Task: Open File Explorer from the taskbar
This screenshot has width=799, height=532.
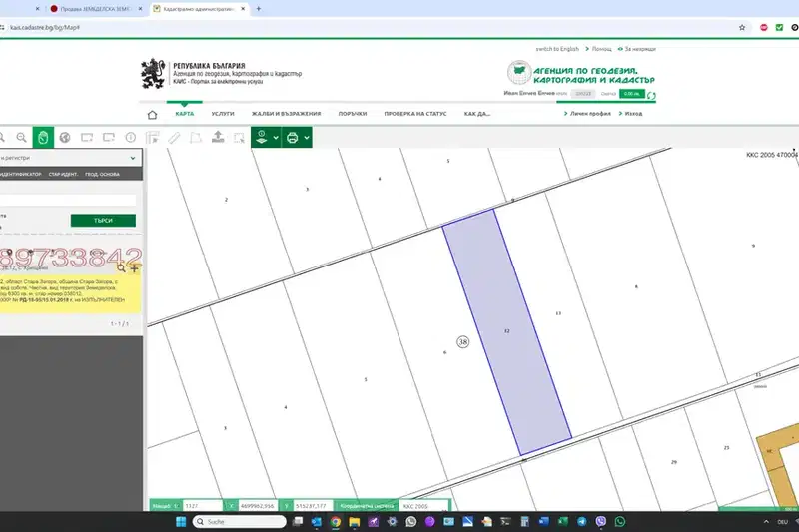Action: pyautogui.click(x=355, y=522)
